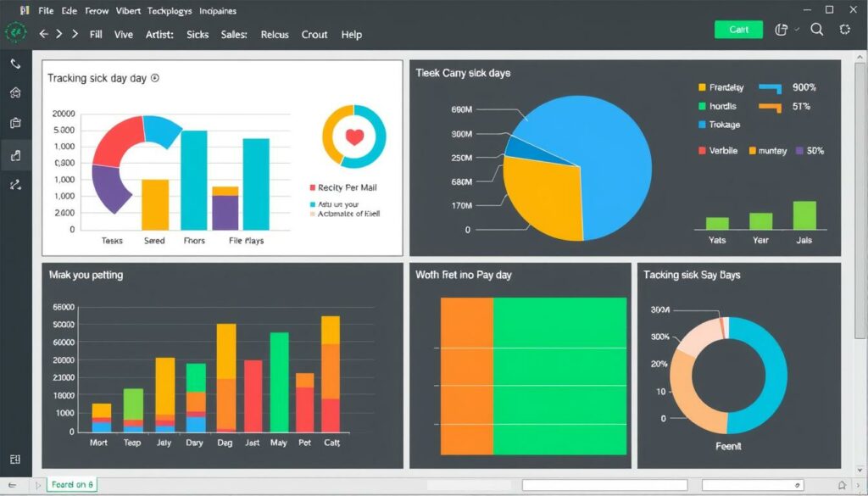Open the Crout tab
This screenshot has height=496, width=868.
tap(314, 34)
